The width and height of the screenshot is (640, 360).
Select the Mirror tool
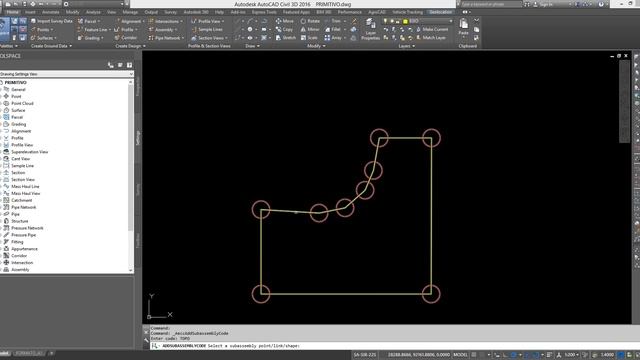click(x=310, y=29)
